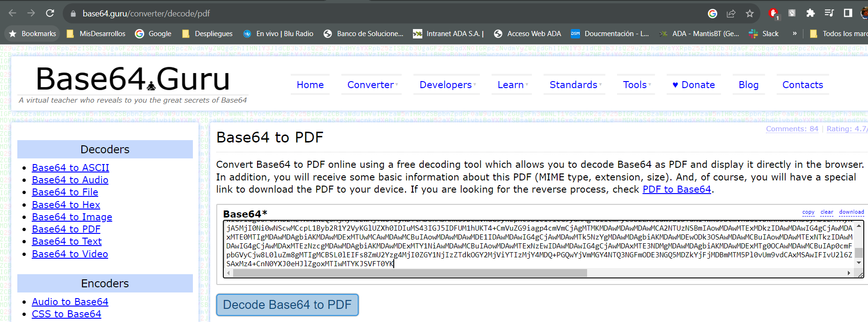Click the share page icon in address bar
This screenshot has width=868, height=322.
click(x=731, y=13)
